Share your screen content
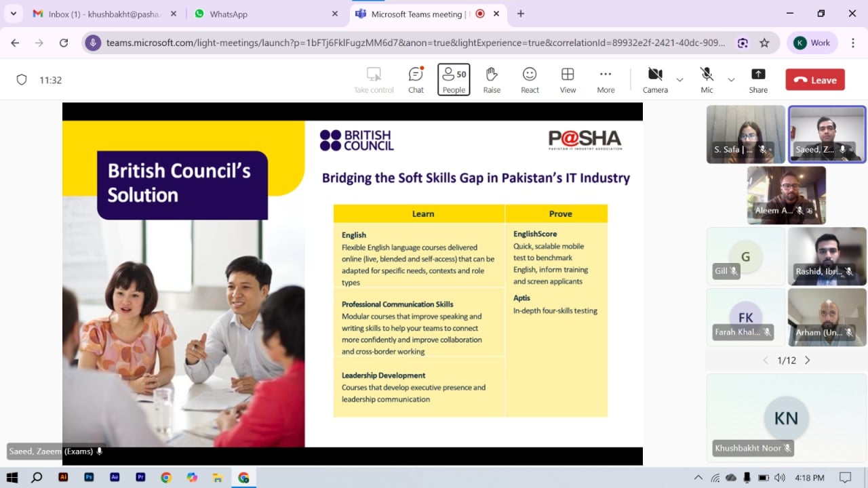Image resolution: width=868 pixels, height=488 pixels. pos(758,80)
